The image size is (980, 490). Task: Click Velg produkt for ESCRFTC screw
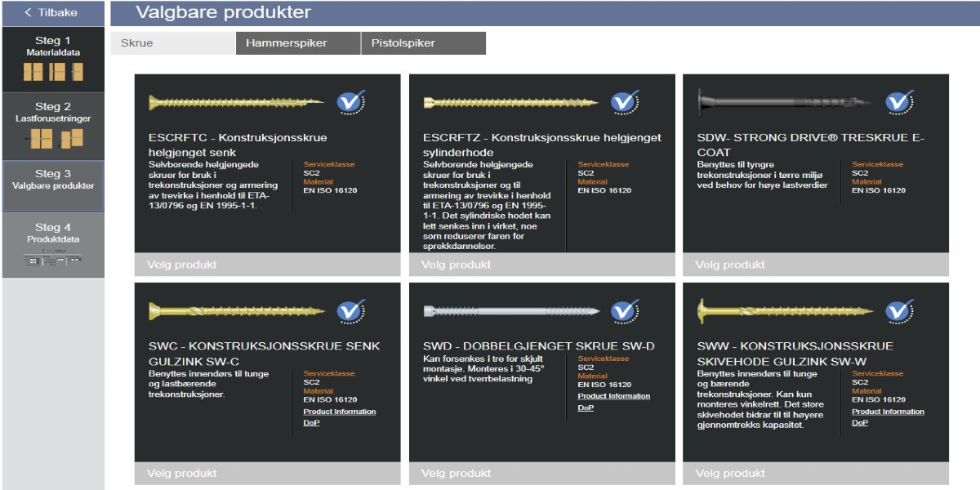pos(268,265)
